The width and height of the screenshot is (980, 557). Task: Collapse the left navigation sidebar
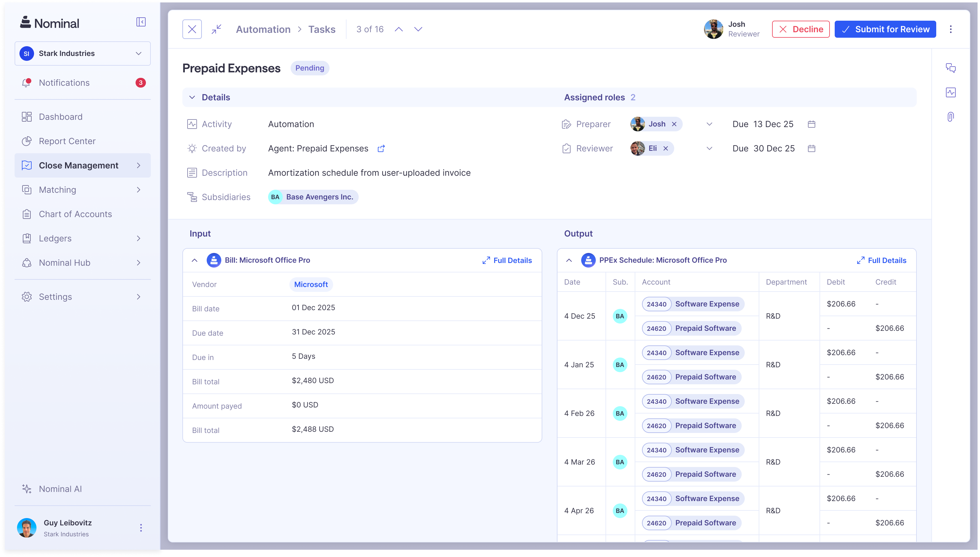(x=140, y=22)
